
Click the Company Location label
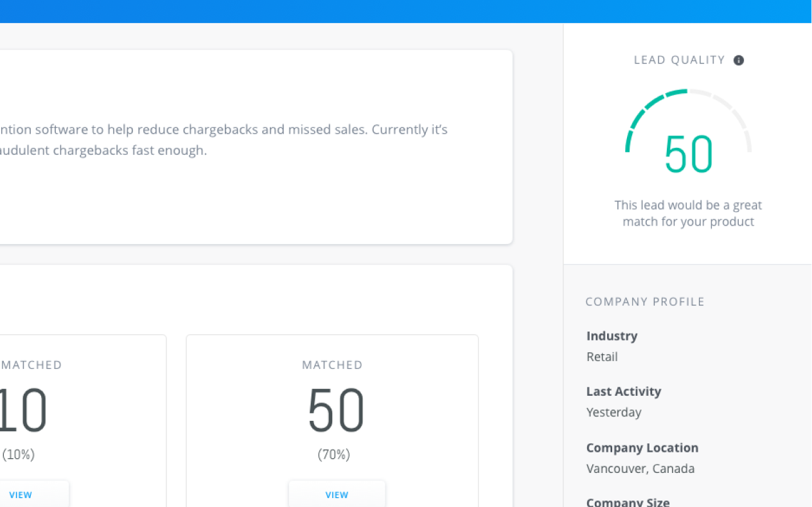pyautogui.click(x=642, y=447)
